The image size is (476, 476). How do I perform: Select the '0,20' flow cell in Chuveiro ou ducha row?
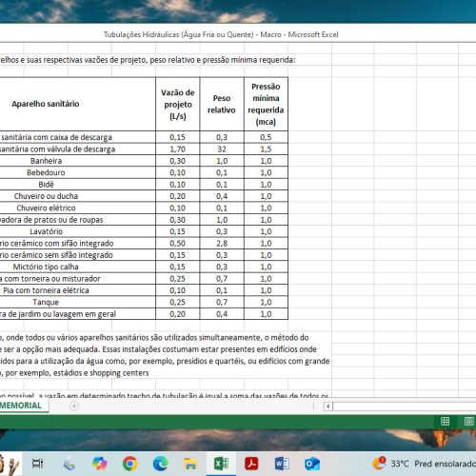point(178,196)
